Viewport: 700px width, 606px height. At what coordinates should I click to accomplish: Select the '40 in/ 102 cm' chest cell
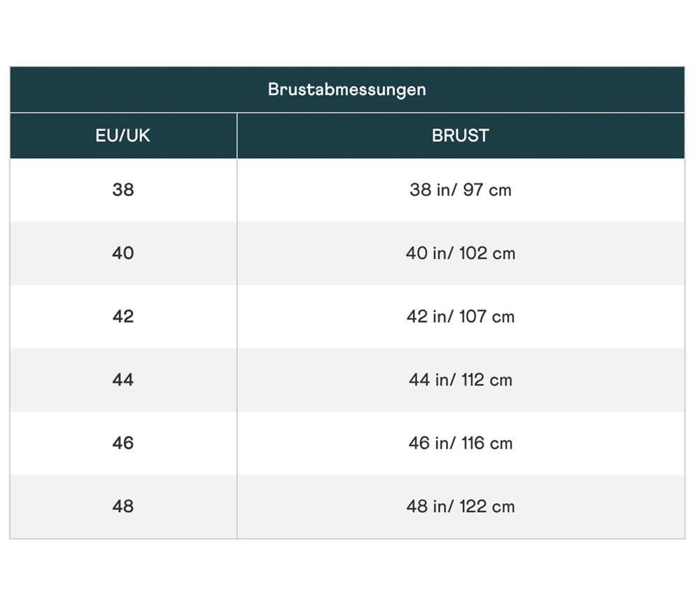click(460, 253)
